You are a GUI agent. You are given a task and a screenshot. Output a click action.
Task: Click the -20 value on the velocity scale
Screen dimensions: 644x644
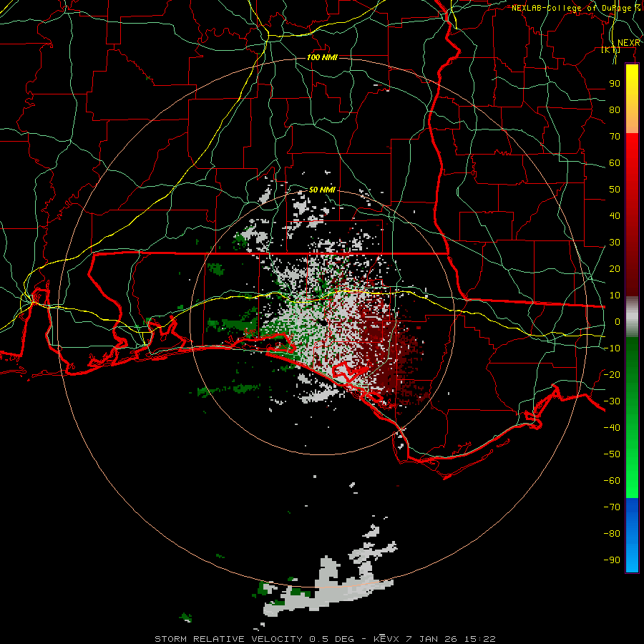pyautogui.click(x=612, y=375)
